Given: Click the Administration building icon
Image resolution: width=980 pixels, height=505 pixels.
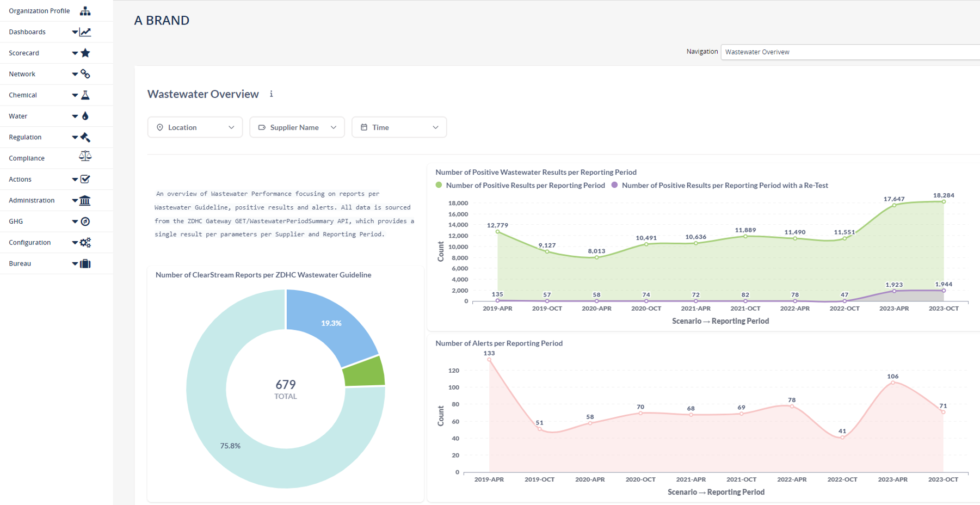Looking at the screenshot, I should tap(85, 200).
